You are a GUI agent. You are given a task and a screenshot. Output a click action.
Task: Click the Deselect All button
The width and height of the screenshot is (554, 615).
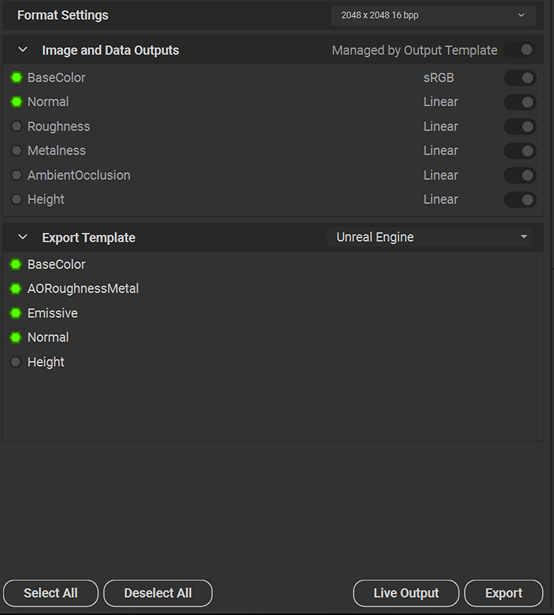coord(158,593)
